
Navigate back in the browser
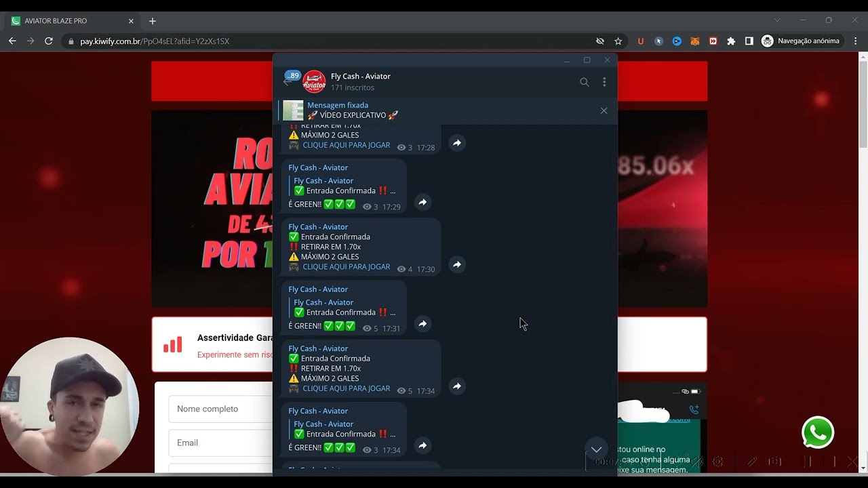click(12, 41)
